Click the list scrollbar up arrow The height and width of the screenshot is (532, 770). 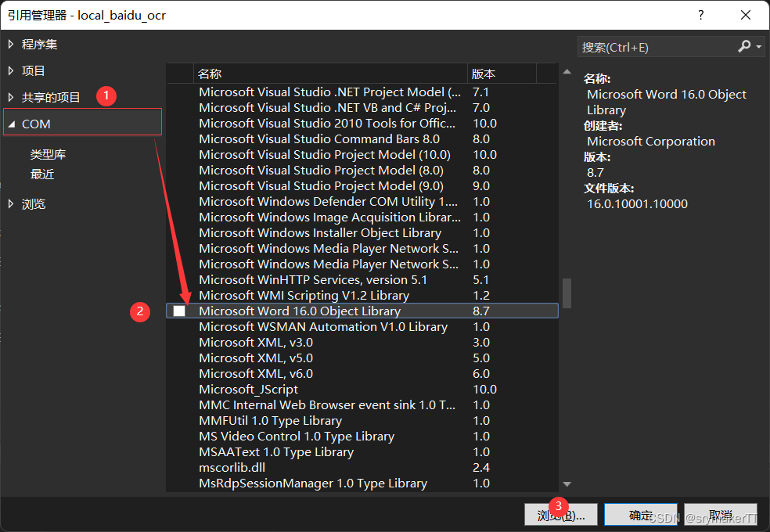[567, 72]
